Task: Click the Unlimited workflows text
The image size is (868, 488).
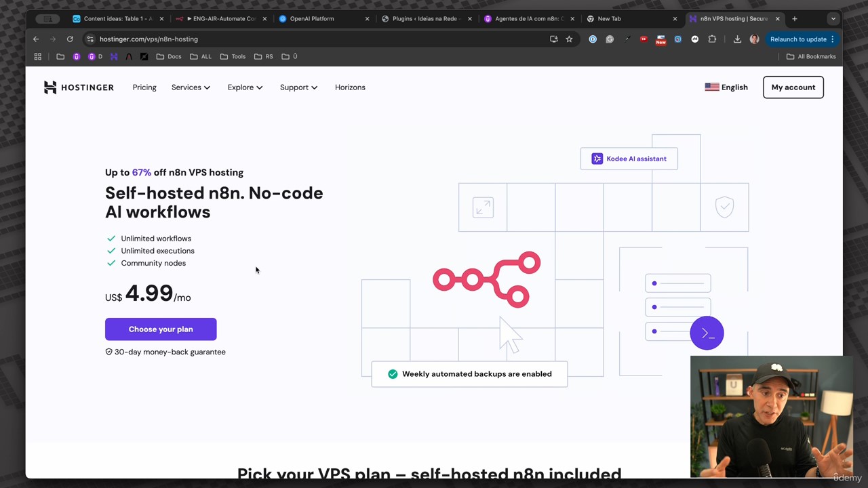Action: (156, 239)
